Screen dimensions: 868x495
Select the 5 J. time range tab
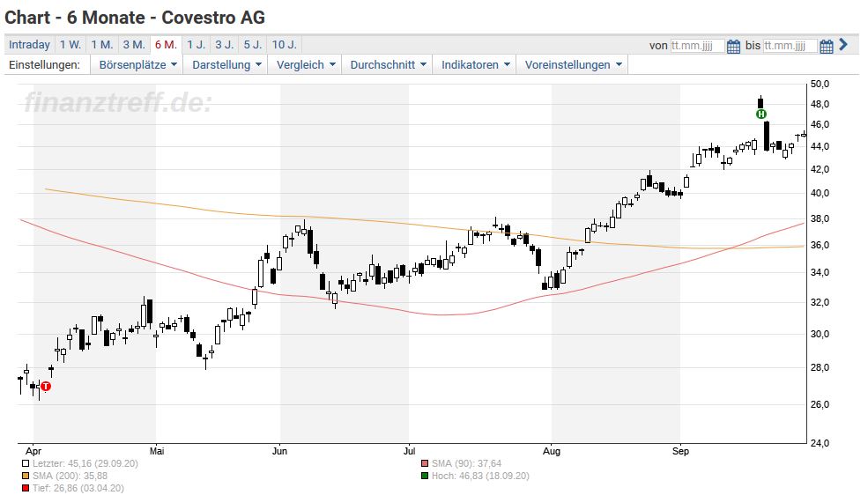pyautogui.click(x=253, y=45)
